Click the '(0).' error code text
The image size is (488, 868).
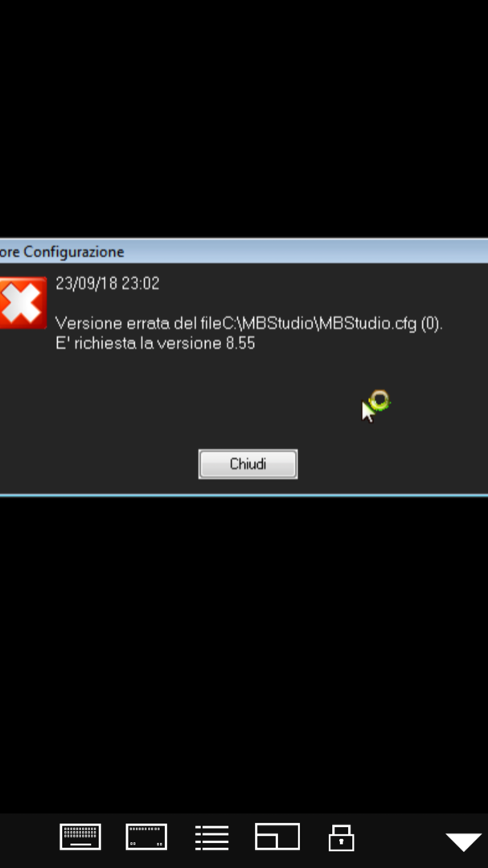click(x=432, y=323)
